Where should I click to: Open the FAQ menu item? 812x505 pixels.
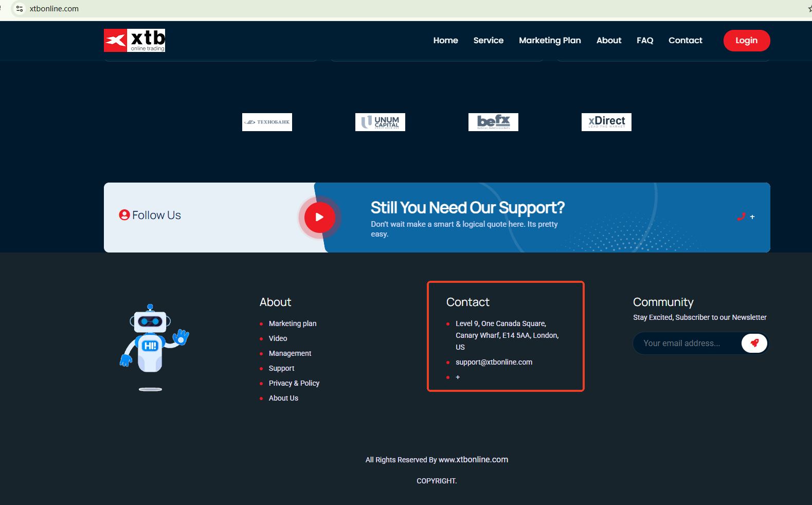(645, 40)
